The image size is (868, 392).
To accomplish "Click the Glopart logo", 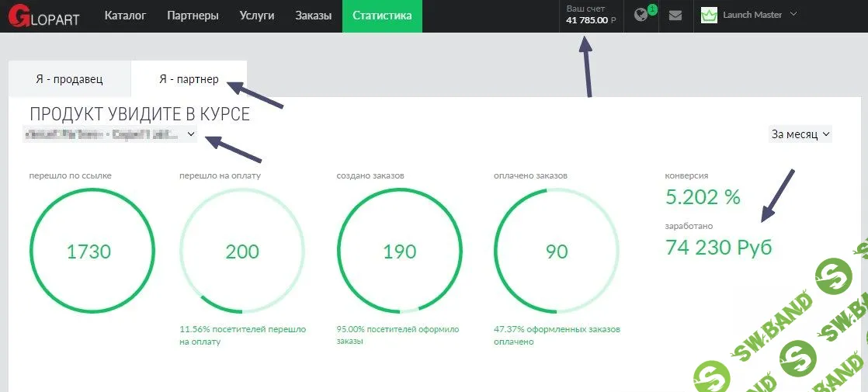I will (43, 16).
